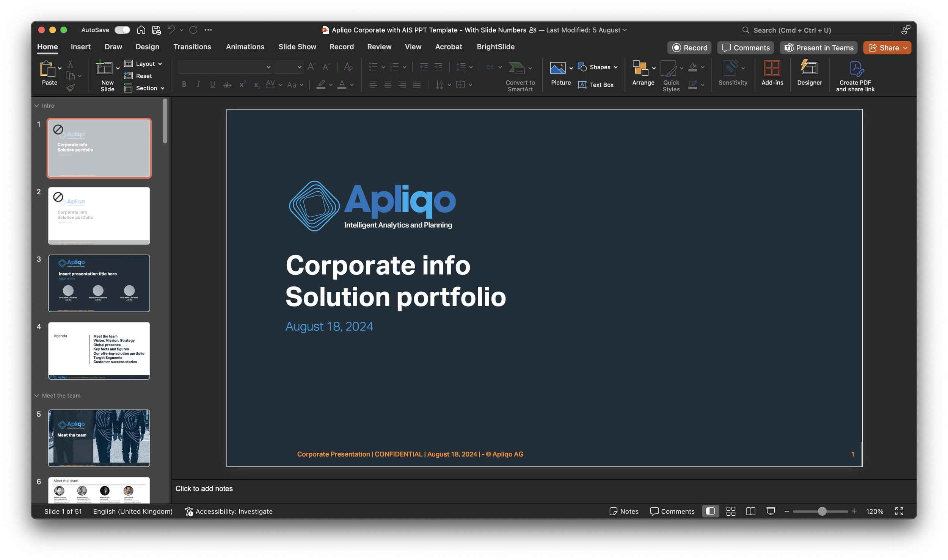The image size is (948, 560).
Task: Toggle Italic formatting
Action: [x=198, y=84]
